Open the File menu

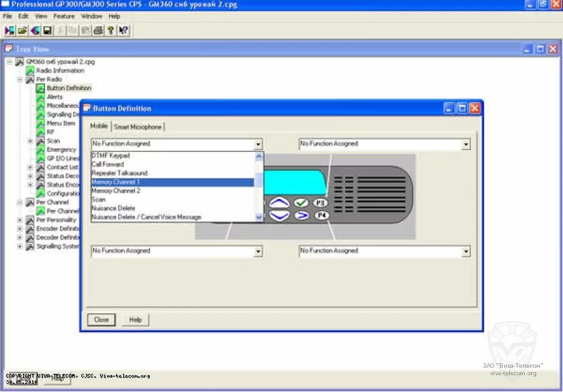tap(7, 16)
